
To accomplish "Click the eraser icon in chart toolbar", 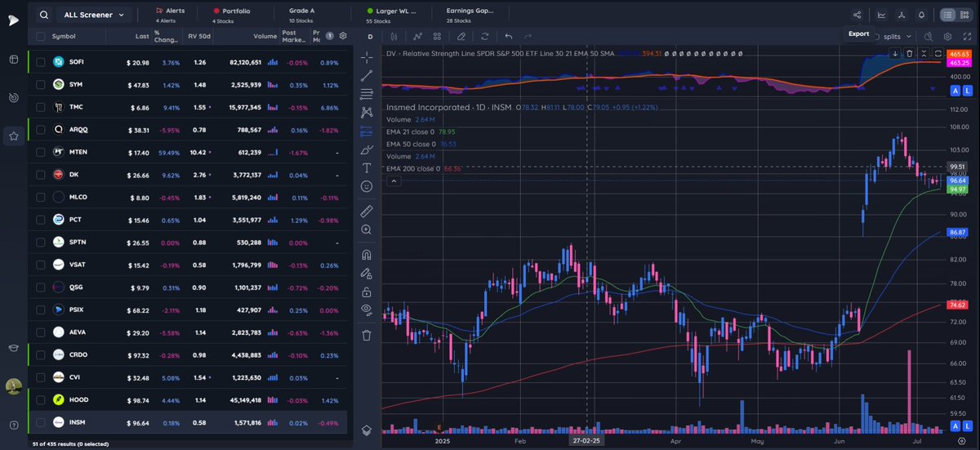I will [461, 36].
